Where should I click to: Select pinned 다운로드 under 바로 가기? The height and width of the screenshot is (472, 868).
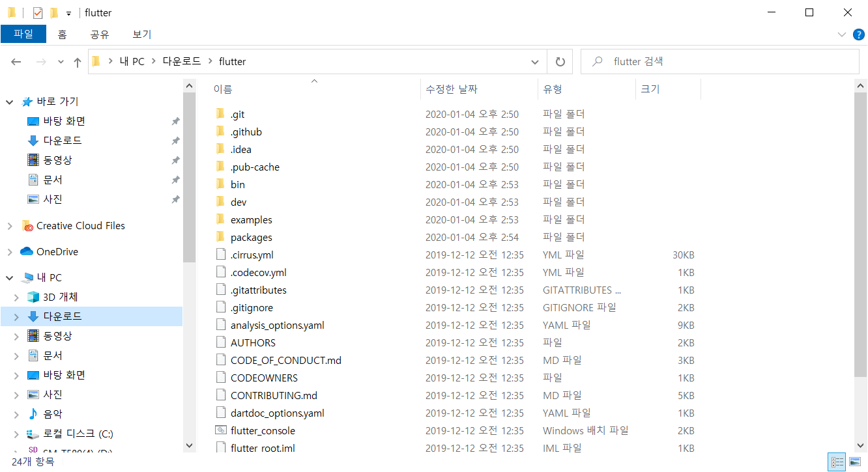click(x=63, y=141)
